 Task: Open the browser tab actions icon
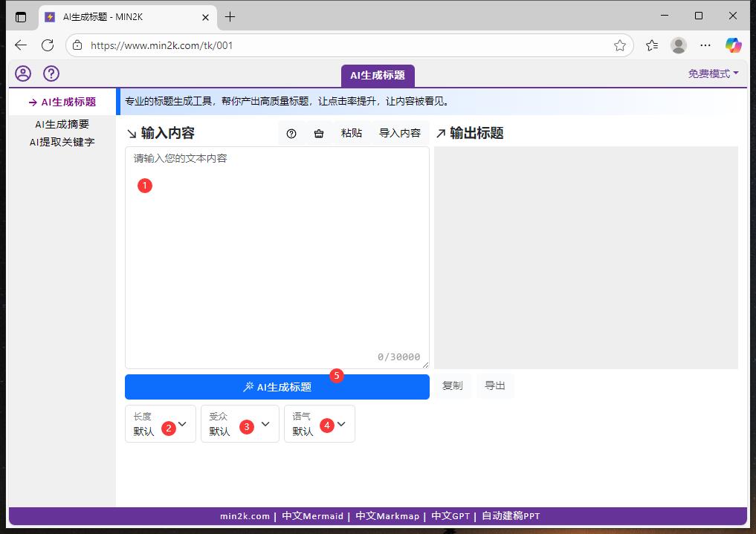click(21, 16)
